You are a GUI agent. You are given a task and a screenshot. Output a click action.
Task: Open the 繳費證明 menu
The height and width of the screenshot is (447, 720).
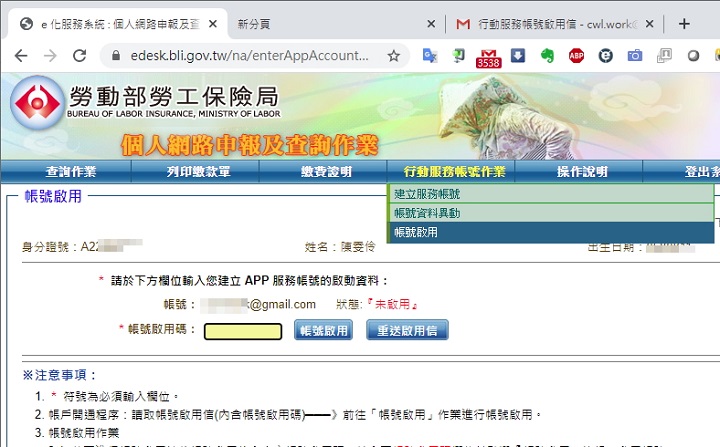pos(326,172)
